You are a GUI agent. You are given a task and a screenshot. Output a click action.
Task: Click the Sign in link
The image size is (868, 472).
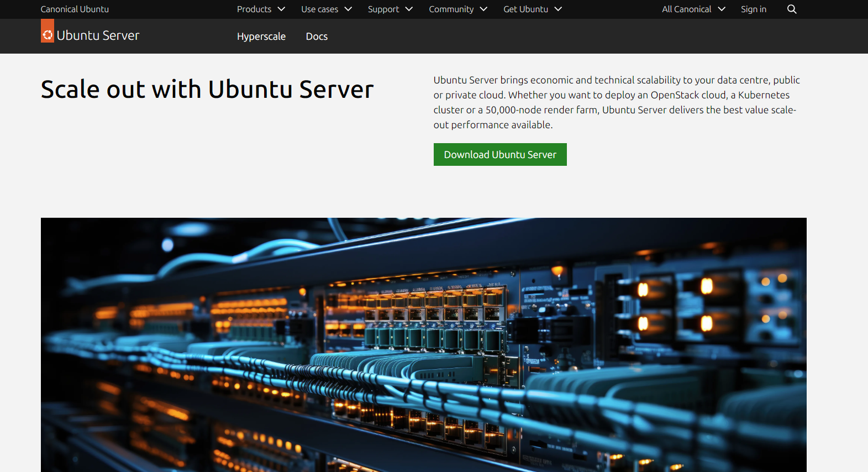(x=754, y=9)
